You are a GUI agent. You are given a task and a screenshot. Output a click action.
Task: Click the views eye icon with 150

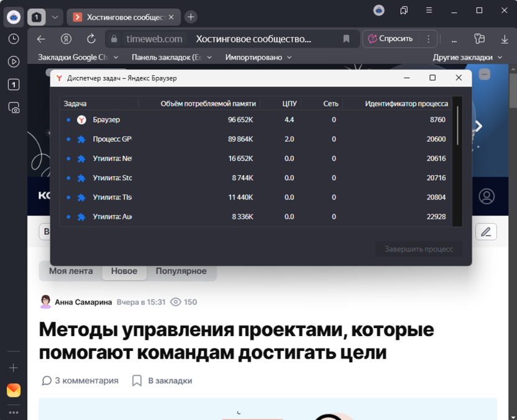click(175, 302)
